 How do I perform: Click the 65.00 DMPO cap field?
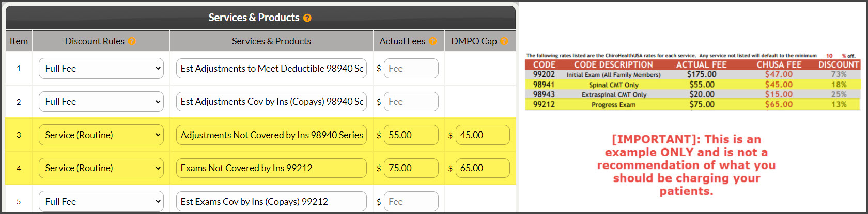point(483,168)
